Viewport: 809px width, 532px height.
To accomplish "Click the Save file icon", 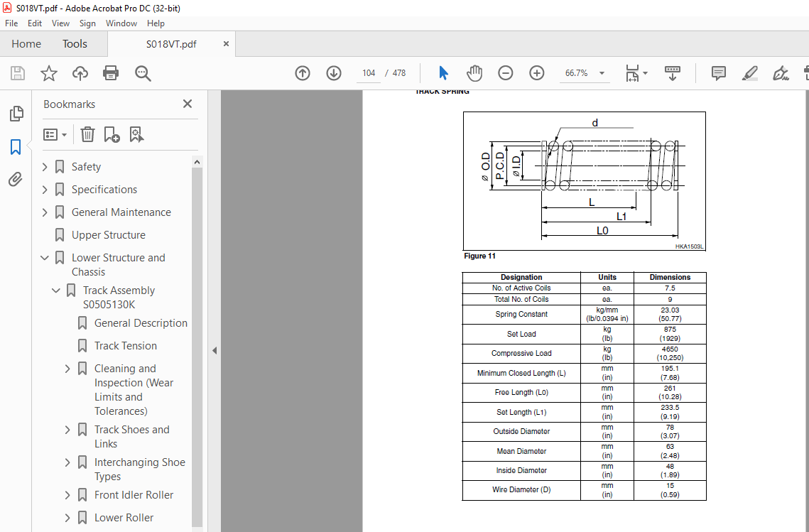I will (x=18, y=73).
